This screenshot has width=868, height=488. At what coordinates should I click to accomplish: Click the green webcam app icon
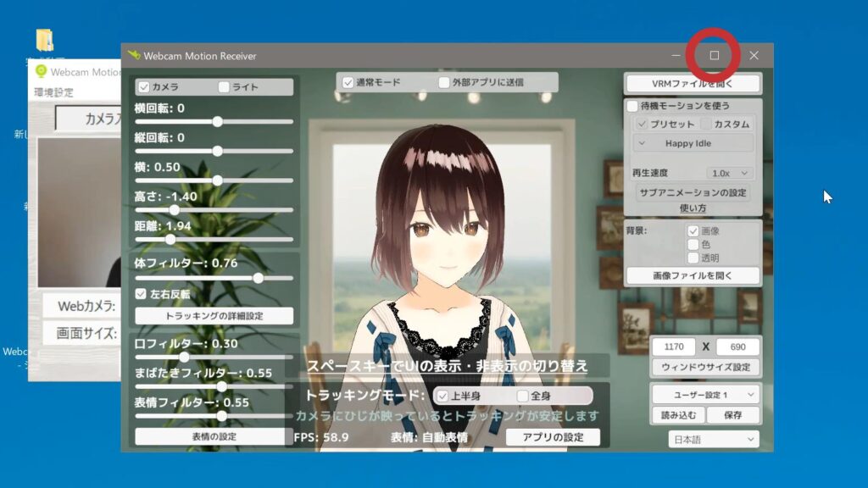click(41, 73)
